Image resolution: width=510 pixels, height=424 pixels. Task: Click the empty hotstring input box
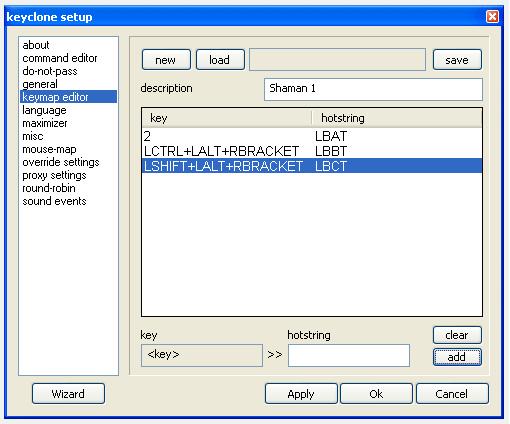pos(349,355)
